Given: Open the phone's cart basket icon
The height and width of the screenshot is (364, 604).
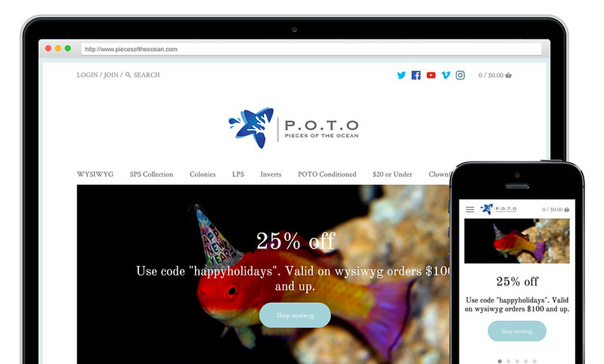Looking at the screenshot, I should click(x=567, y=209).
